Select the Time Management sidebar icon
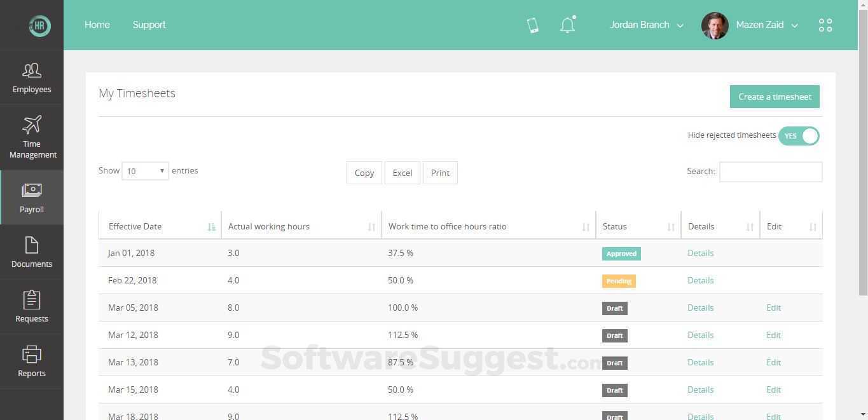The height and width of the screenshot is (420, 868). 31,135
